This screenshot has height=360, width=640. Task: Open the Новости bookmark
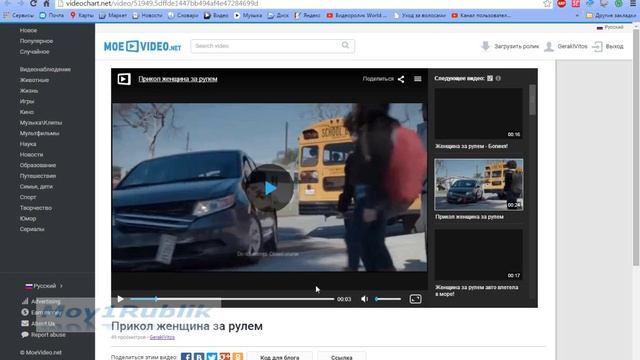[x=147, y=16]
